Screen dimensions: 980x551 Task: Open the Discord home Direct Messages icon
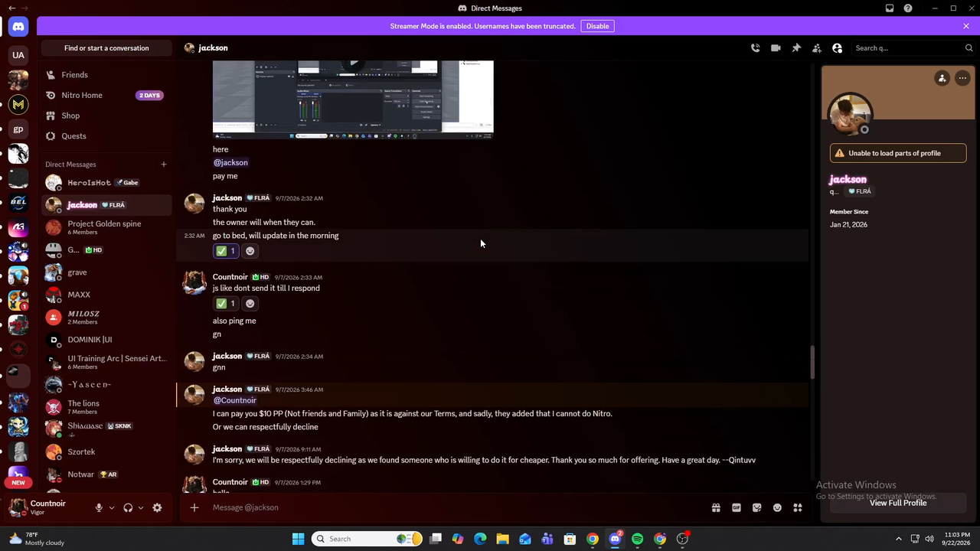pos(18,27)
